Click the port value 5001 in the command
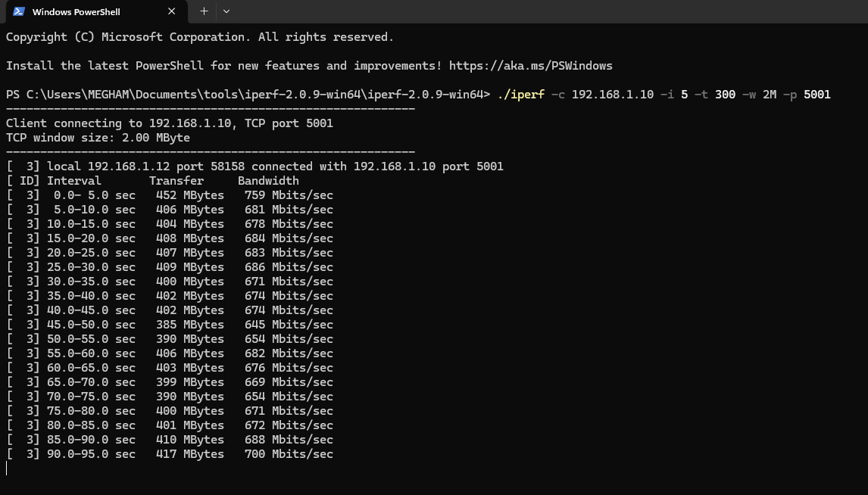This screenshot has width=868, height=495. click(816, 95)
